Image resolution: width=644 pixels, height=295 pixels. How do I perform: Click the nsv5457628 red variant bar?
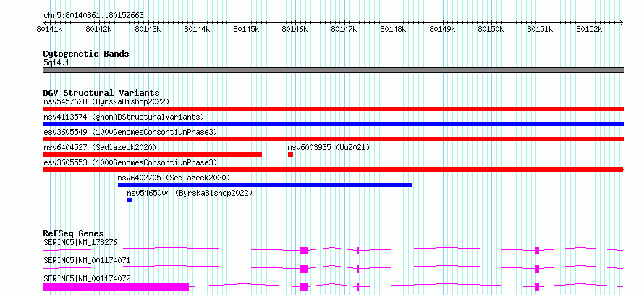(333, 109)
